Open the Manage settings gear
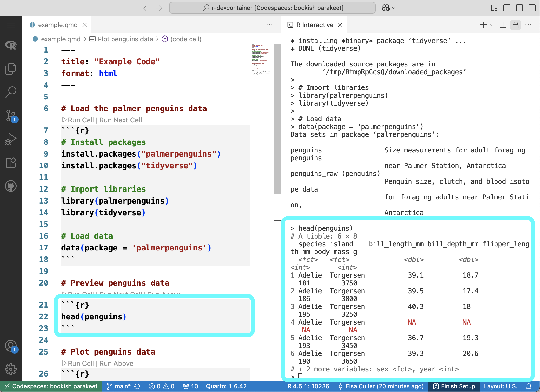540x392 pixels. pos(11,369)
